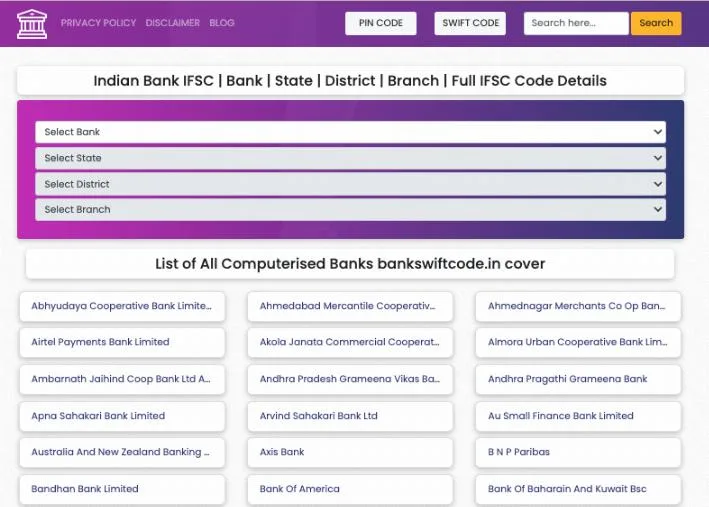Open Ahmednagar Merchants Co Op Bank link

(x=578, y=306)
